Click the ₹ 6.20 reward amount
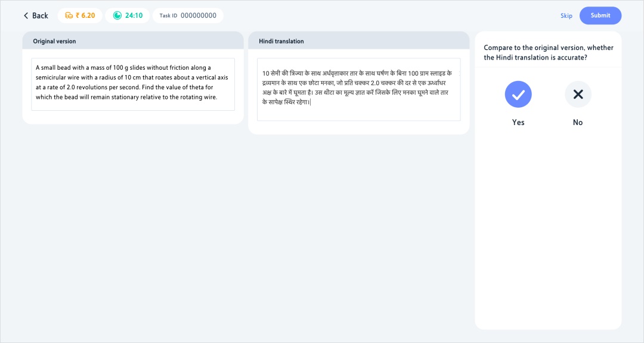This screenshot has height=343, width=644. tap(85, 15)
